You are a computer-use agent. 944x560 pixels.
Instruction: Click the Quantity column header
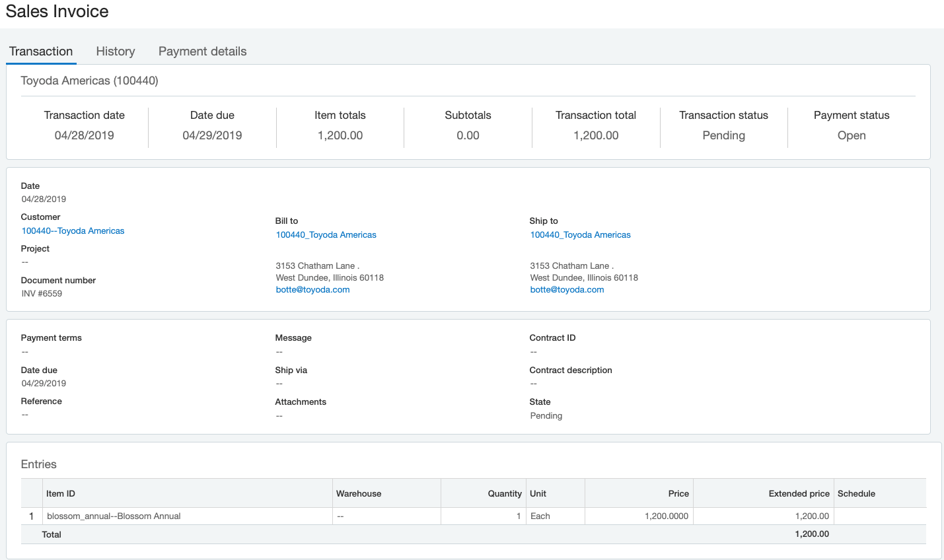(505, 494)
